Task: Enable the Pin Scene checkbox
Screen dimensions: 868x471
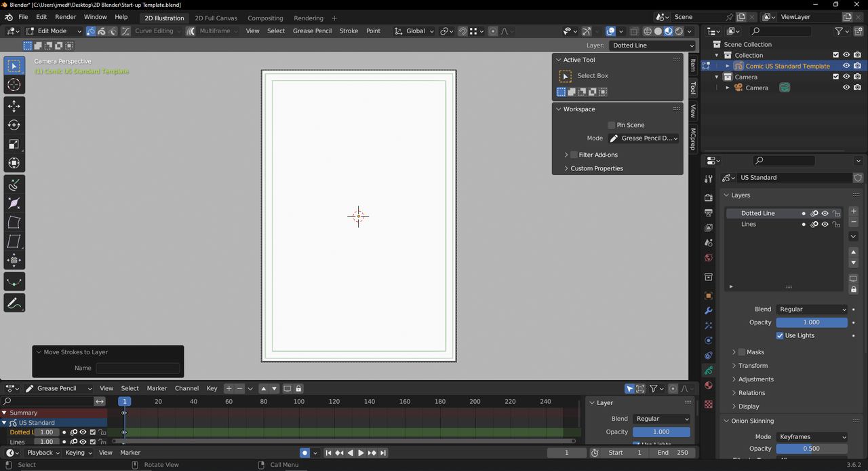Action: click(611, 125)
